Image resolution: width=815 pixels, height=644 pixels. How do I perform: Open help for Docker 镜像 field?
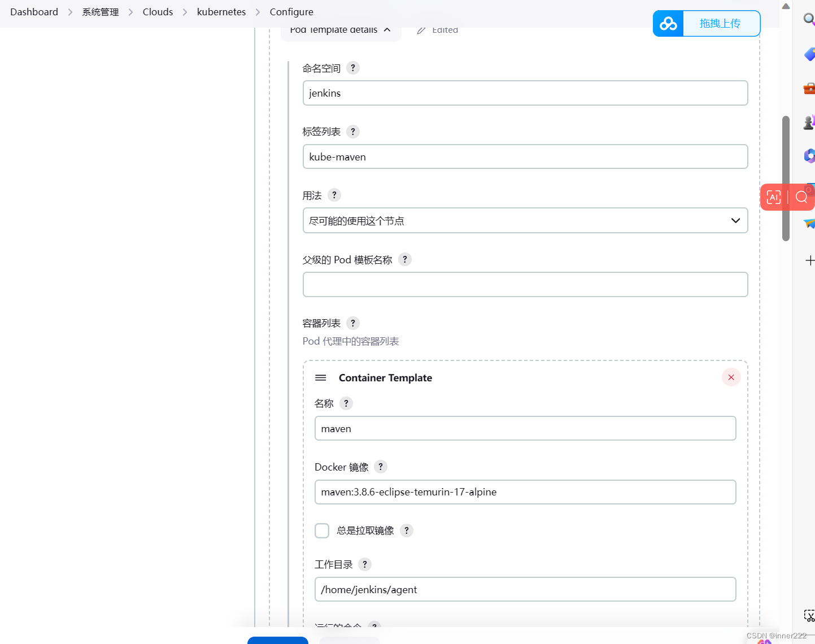click(x=381, y=467)
